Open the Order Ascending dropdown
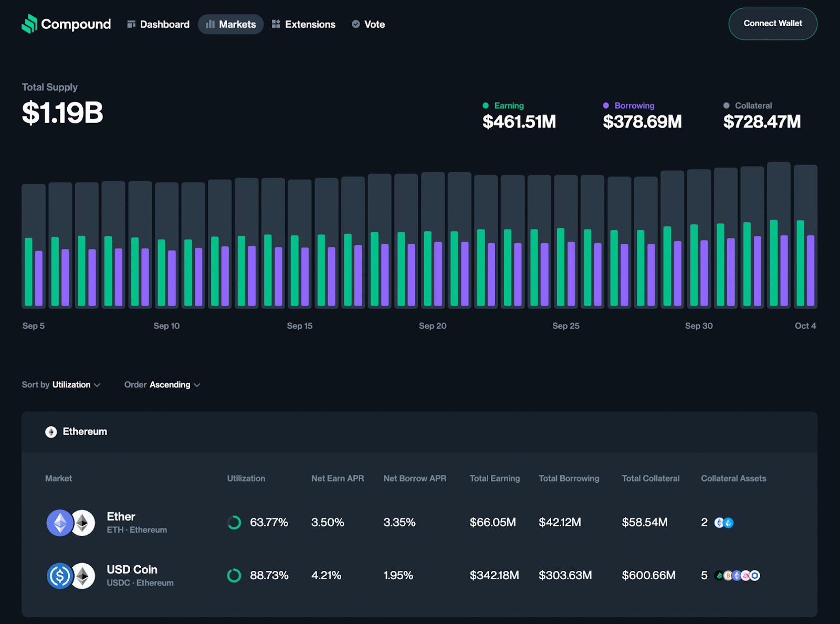 (x=162, y=384)
